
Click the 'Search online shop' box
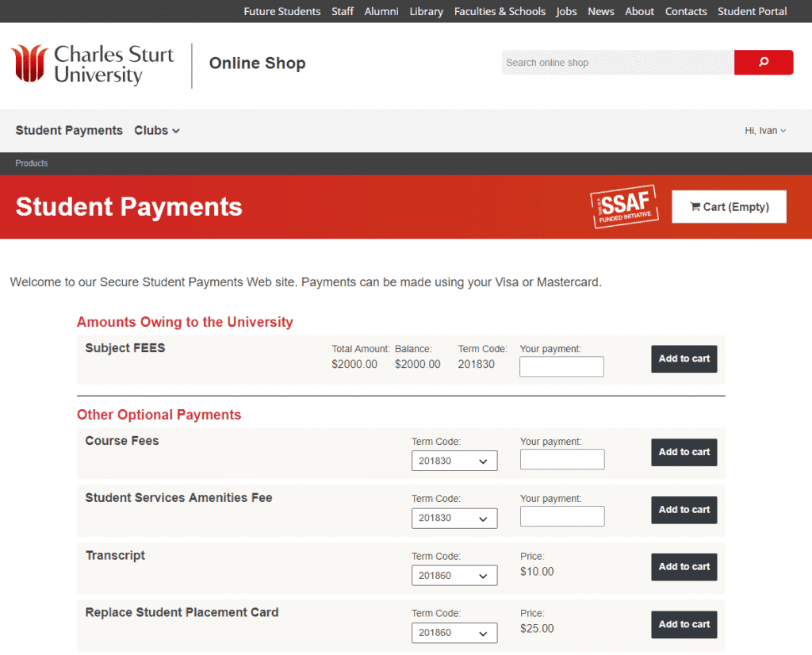point(618,62)
